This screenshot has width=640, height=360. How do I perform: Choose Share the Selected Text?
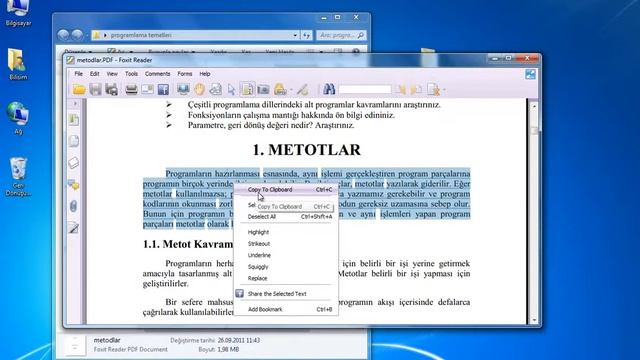(x=286, y=294)
